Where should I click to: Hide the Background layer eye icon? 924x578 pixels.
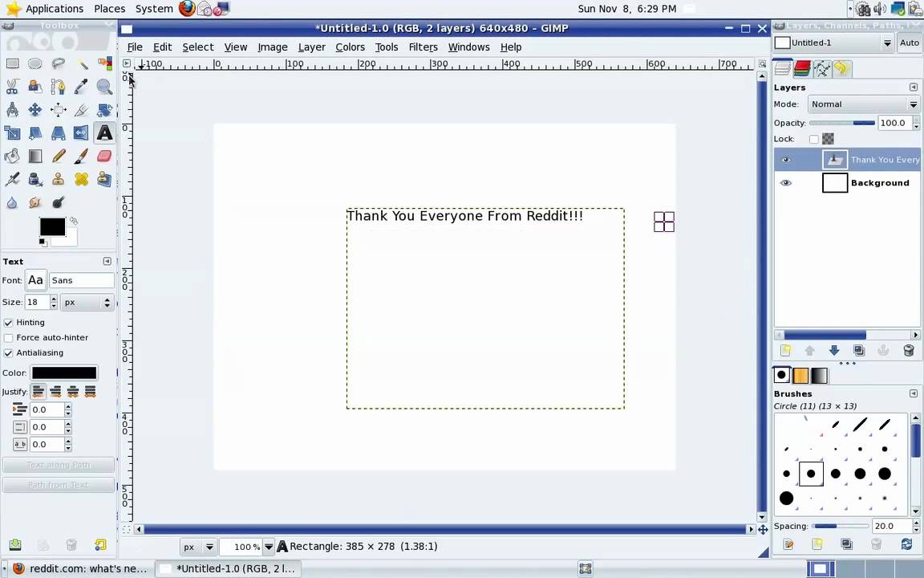(x=785, y=183)
